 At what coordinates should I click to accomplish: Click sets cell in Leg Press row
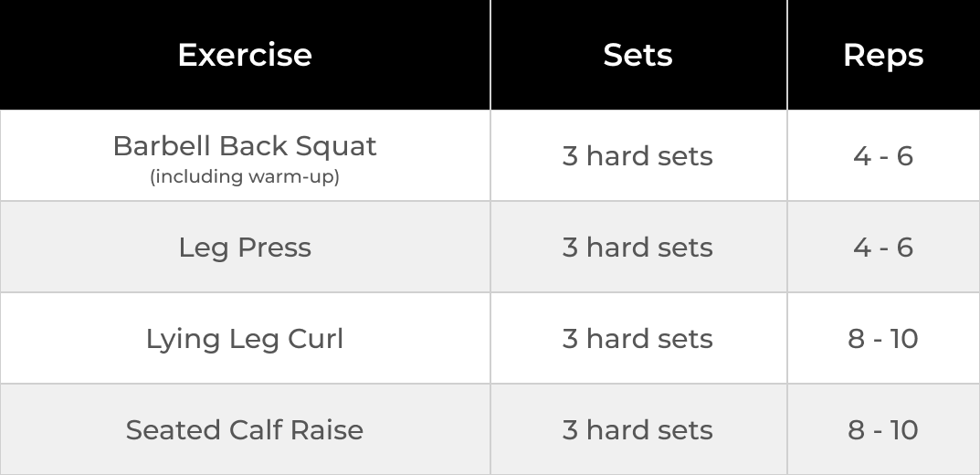(638, 247)
